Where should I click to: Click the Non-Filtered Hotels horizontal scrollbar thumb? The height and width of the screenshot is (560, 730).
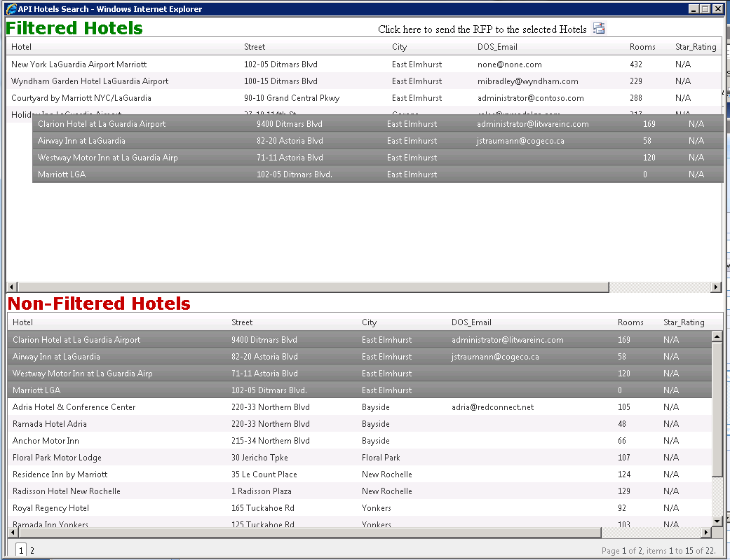pos(309,532)
